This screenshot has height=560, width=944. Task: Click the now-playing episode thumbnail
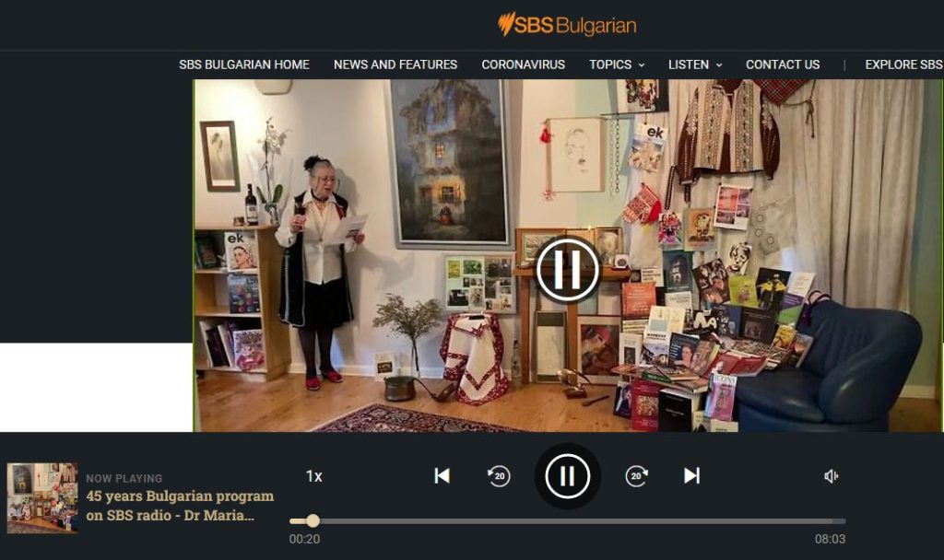point(42,498)
